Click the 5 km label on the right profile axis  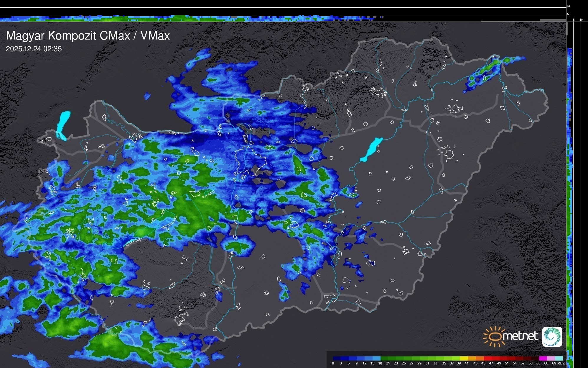coord(574,20)
